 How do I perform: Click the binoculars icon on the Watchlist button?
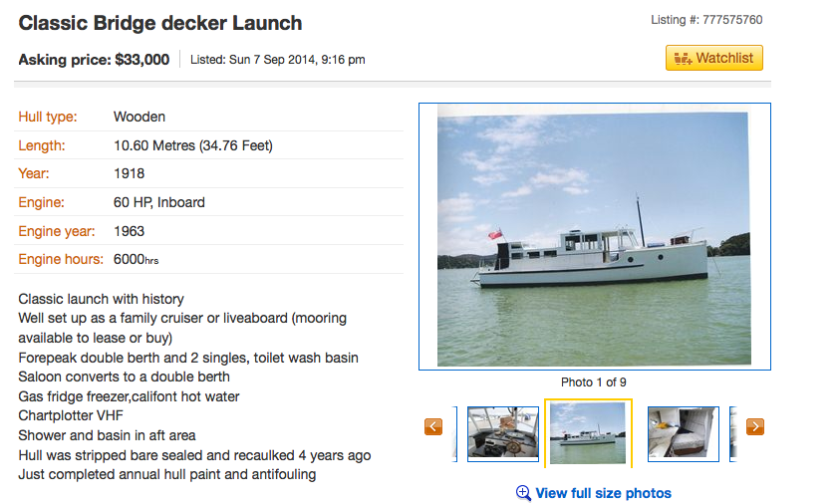(x=683, y=59)
